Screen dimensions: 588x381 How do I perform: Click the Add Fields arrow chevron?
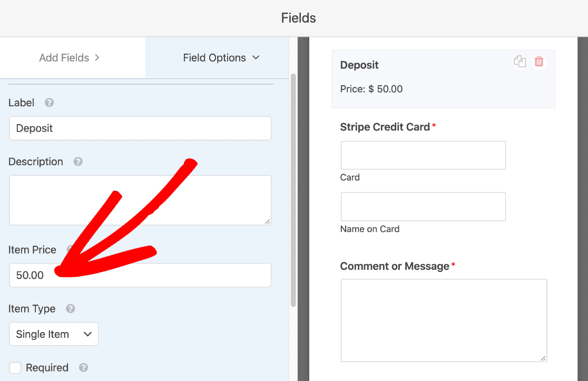[x=97, y=58]
